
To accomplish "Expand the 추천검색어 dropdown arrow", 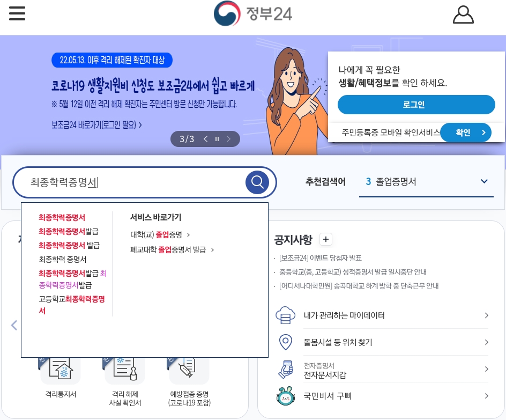I will click(484, 181).
